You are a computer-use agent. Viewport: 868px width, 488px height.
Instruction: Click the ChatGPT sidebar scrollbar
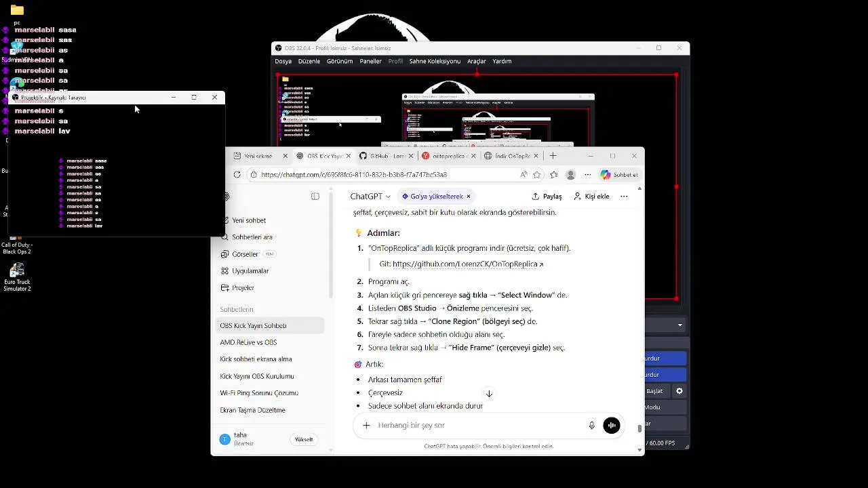[331, 244]
